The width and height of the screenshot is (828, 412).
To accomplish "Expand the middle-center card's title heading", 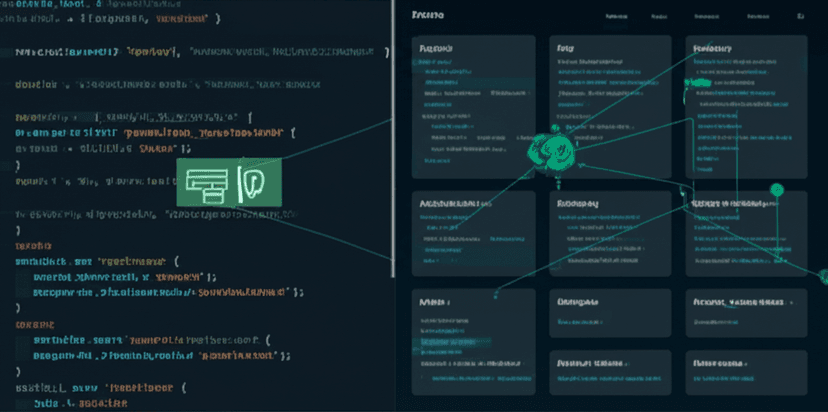I will point(578,202).
